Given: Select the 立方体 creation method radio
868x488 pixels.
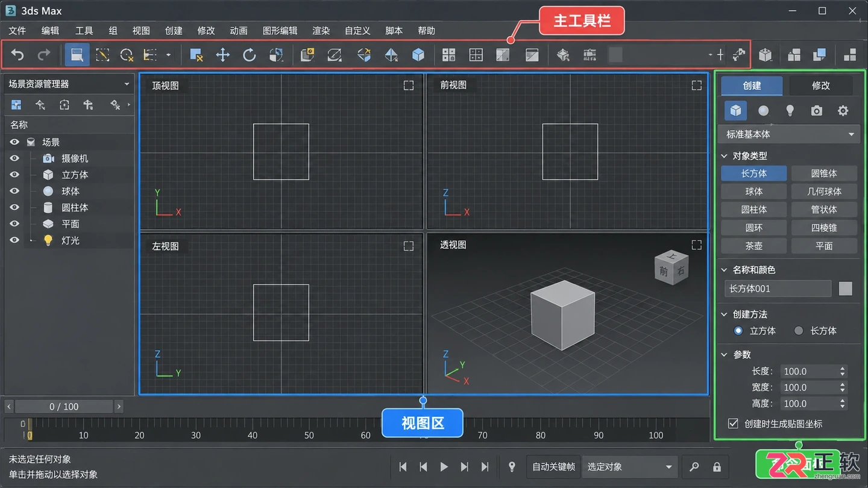Looking at the screenshot, I should click(x=738, y=331).
